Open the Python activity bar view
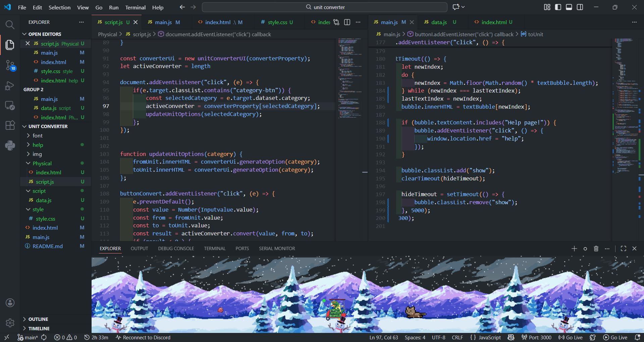Screen dimensions: 644x342 click(10, 145)
